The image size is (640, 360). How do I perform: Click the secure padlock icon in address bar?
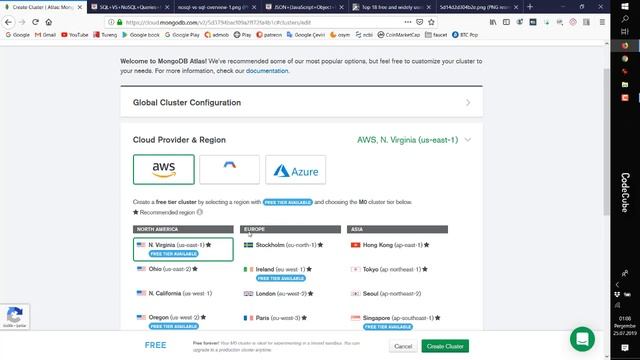pyautogui.click(x=120, y=22)
